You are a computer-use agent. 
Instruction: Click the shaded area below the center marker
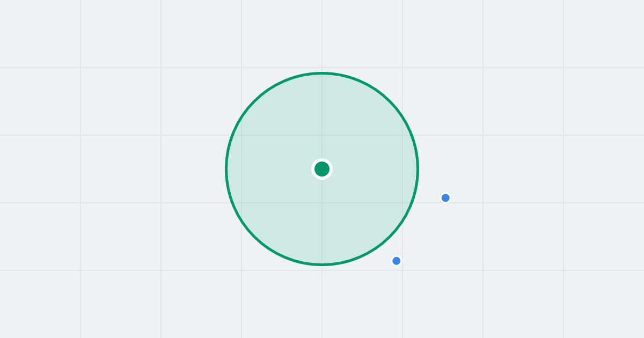[322, 220]
